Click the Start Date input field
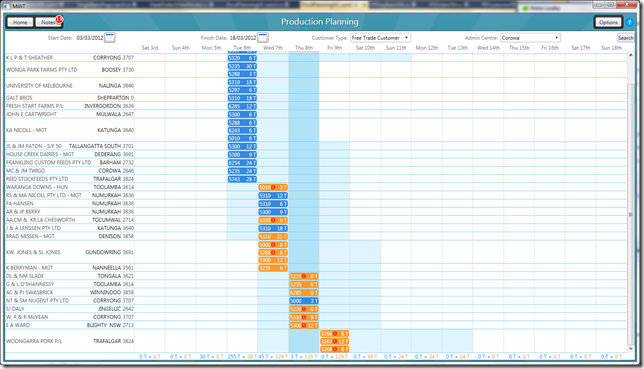The width and height of the screenshot is (644, 369). 90,38
